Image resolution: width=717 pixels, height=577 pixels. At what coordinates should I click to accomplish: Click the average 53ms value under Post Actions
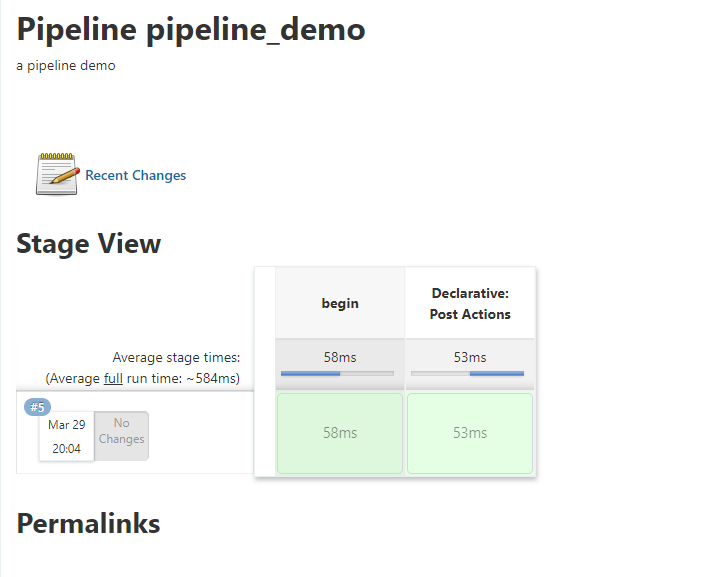point(470,357)
